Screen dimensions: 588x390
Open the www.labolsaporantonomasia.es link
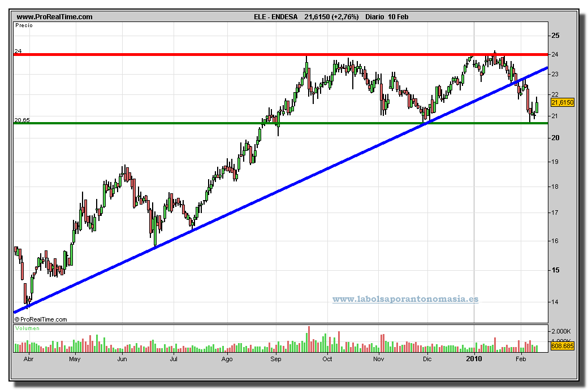[x=405, y=299]
